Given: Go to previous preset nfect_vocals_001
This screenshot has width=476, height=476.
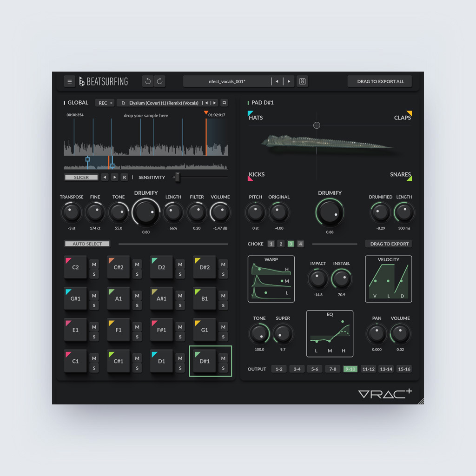Looking at the screenshot, I should click(x=277, y=81).
